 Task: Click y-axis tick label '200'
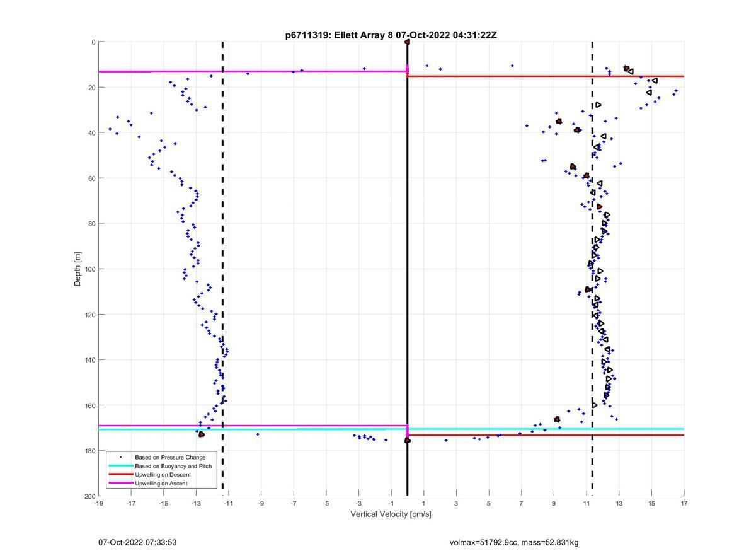coord(89,496)
